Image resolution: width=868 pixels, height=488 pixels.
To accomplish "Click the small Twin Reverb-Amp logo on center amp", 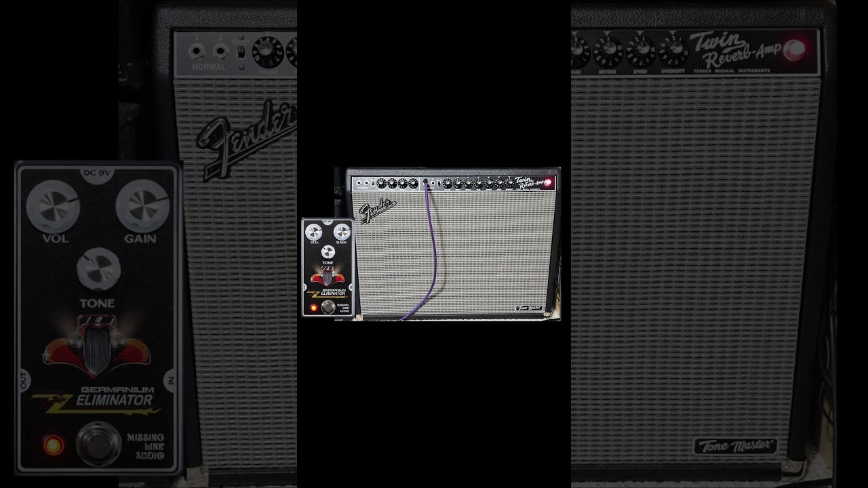I will point(529,182).
